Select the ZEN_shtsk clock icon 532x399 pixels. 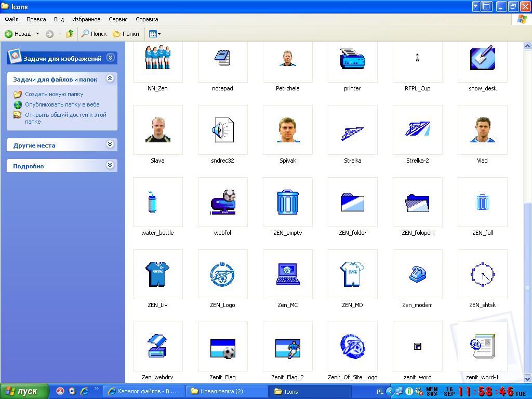coord(483,274)
